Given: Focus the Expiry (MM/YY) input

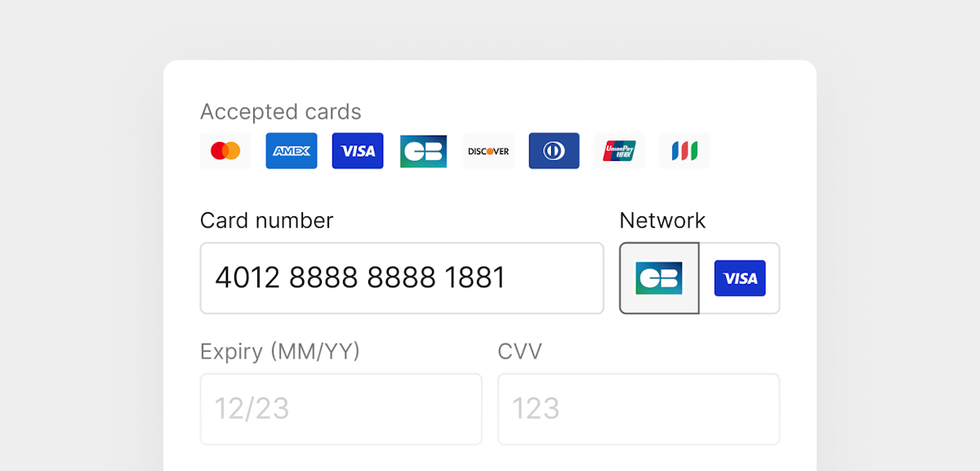Looking at the screenshot, I should 341,408.
